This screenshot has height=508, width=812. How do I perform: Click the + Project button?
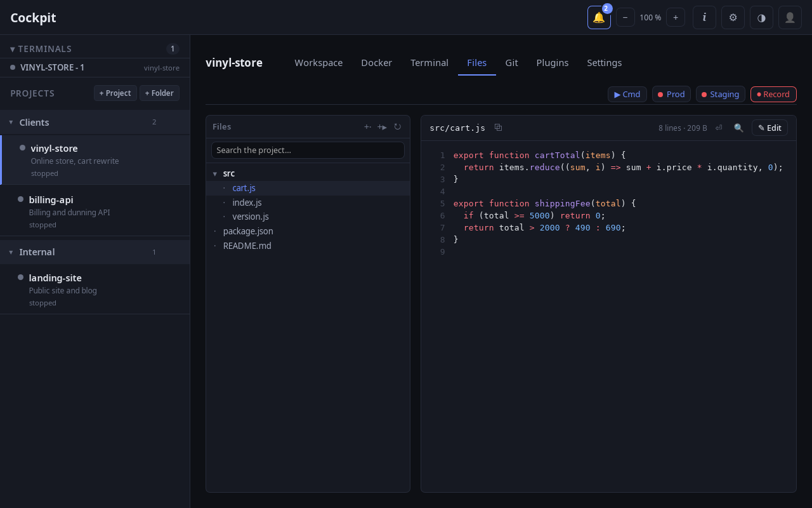115,93
